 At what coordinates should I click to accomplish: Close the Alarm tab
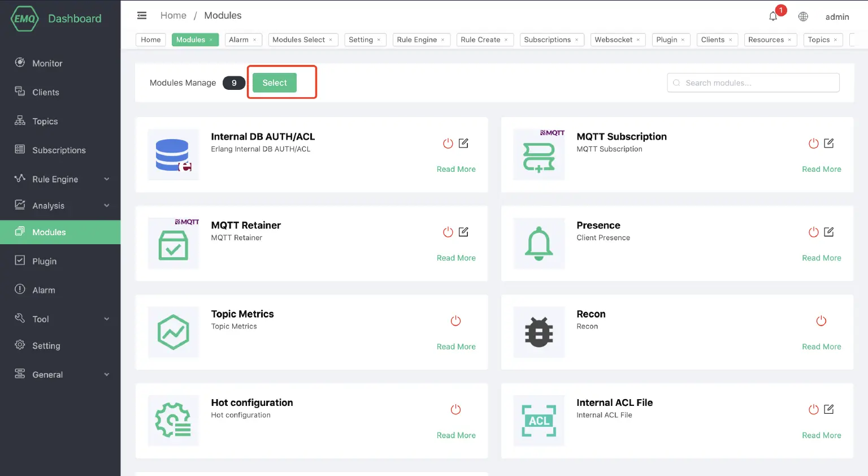click(255, 40)
